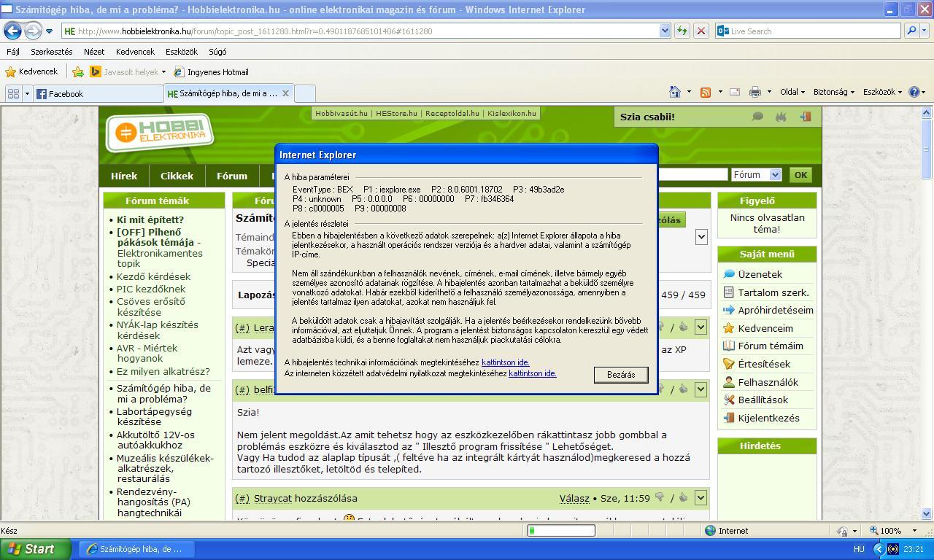This screenshot has width=934, height=560.
Task: Open the Szerkesztés menu
Action: click(x=51, y=52)
